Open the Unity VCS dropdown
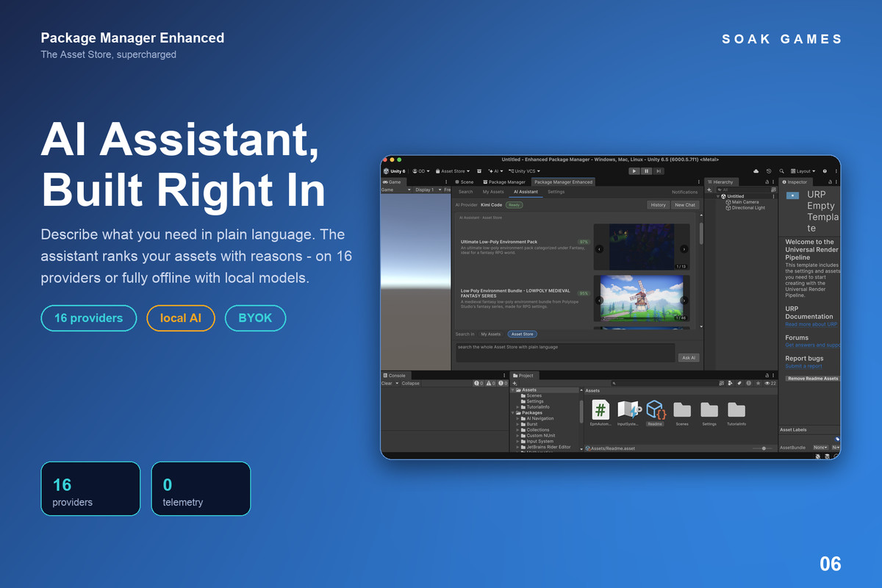 tap(525, 171)
